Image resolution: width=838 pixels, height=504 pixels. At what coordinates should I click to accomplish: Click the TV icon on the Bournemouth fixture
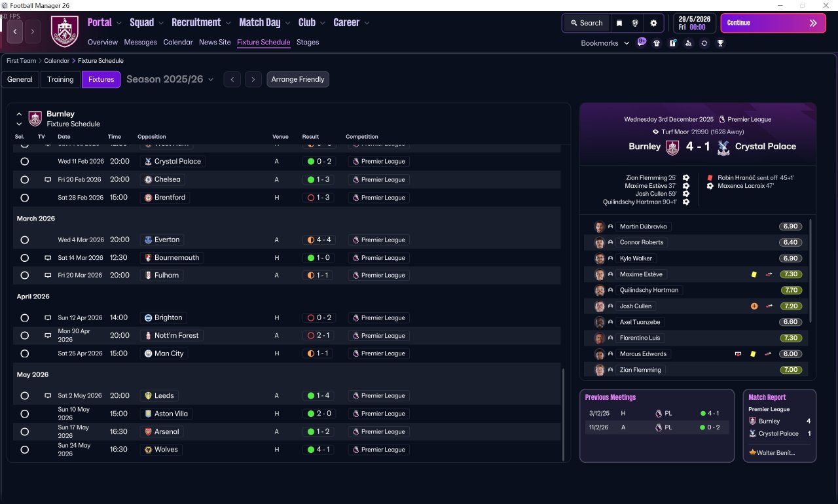(x=48, y=258)
